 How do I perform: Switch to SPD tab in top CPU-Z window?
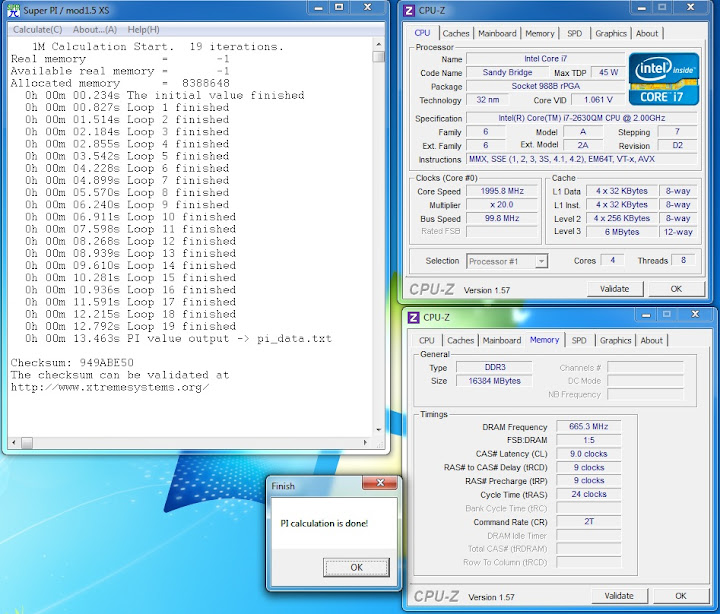coord(574,34)
